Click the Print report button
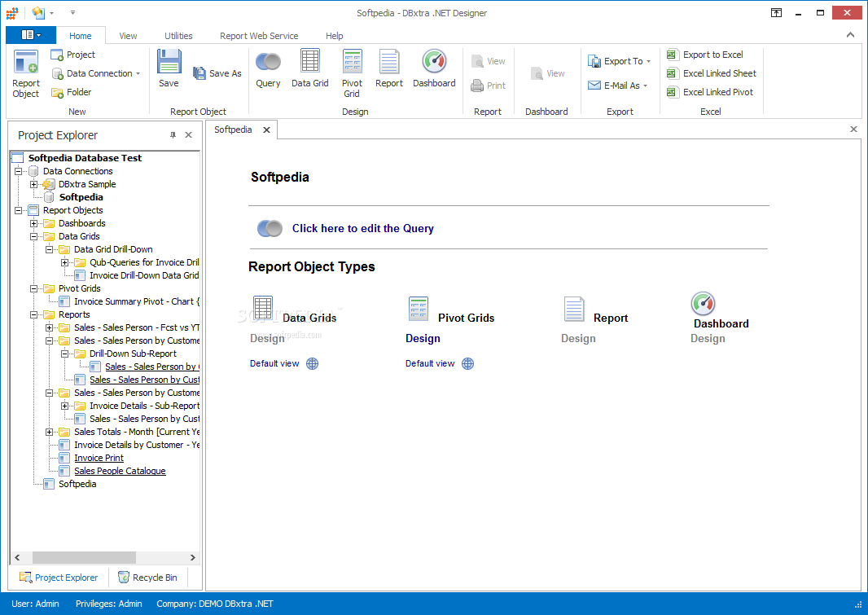 click(489, 86)
